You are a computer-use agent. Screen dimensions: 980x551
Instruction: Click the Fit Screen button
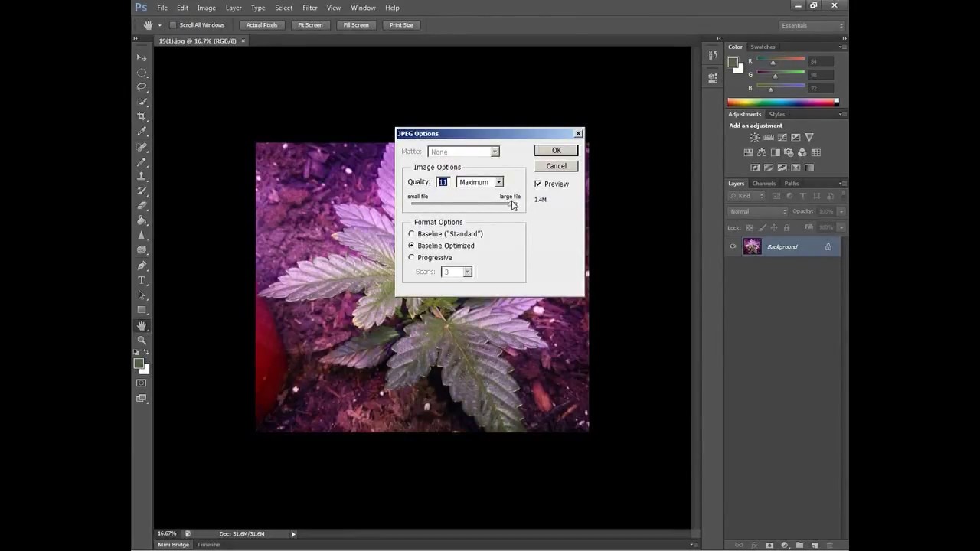point(310,25)
